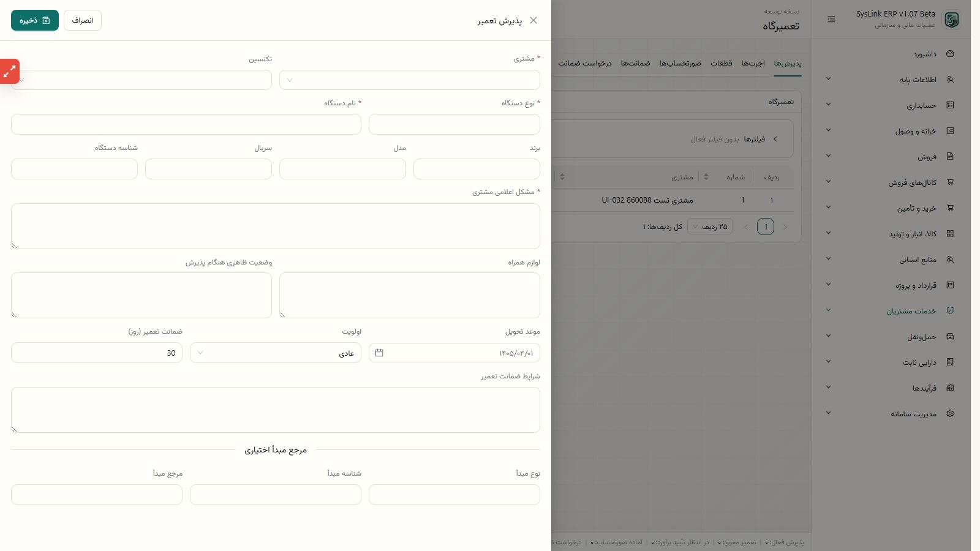Viewport: 980px width, 551px height.
Task: Go to page 1 in pagination
Action: click(766, 227)
